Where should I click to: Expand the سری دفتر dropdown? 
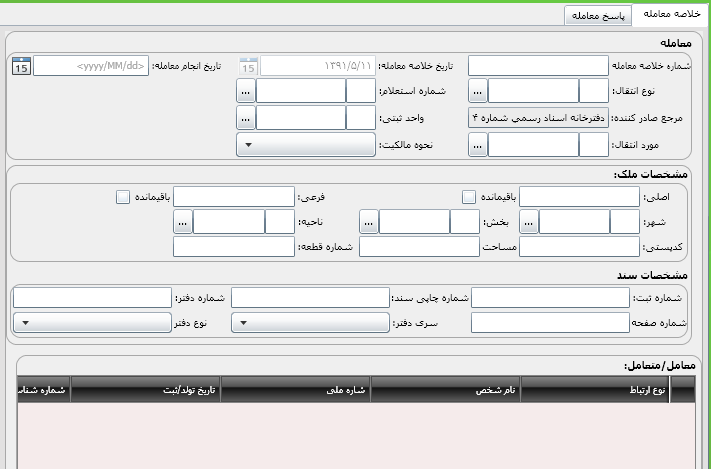(x=310, y=323)
